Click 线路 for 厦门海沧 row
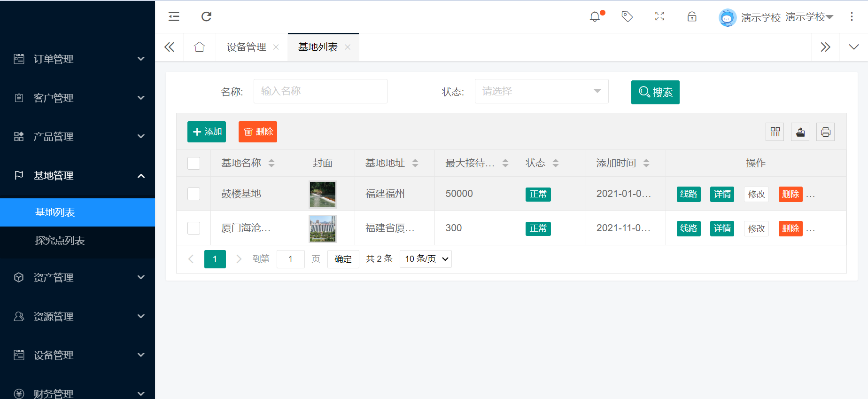The height and width of the screenshot is (399, 868). [x=689, y=228]
